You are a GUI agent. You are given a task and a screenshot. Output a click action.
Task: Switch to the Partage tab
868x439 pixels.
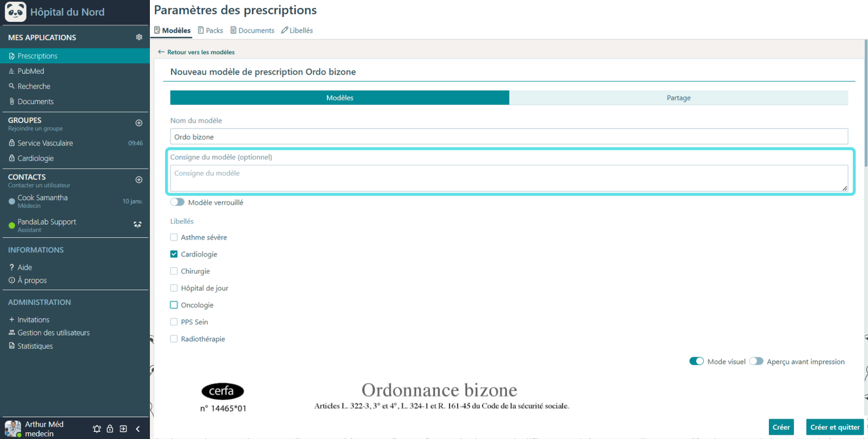click(x=679, y=98)
